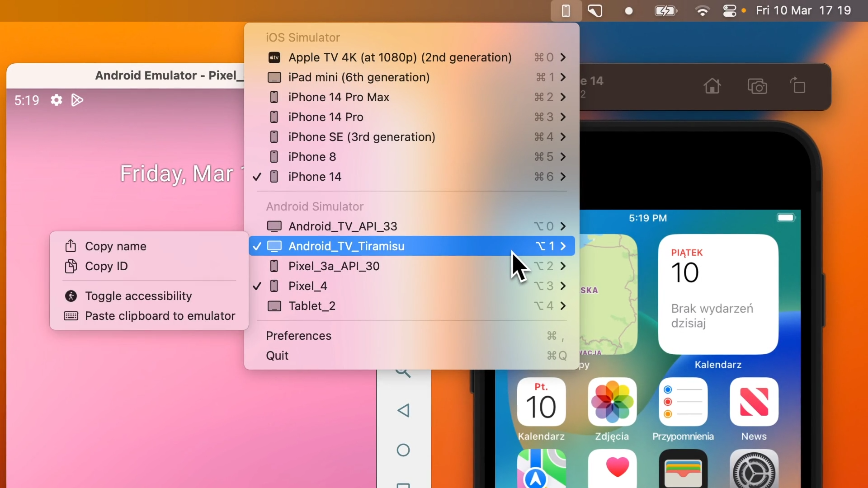
Task: Expand the iPhone 14 Pro Max submenu chevron
Action: coord(563,97)
